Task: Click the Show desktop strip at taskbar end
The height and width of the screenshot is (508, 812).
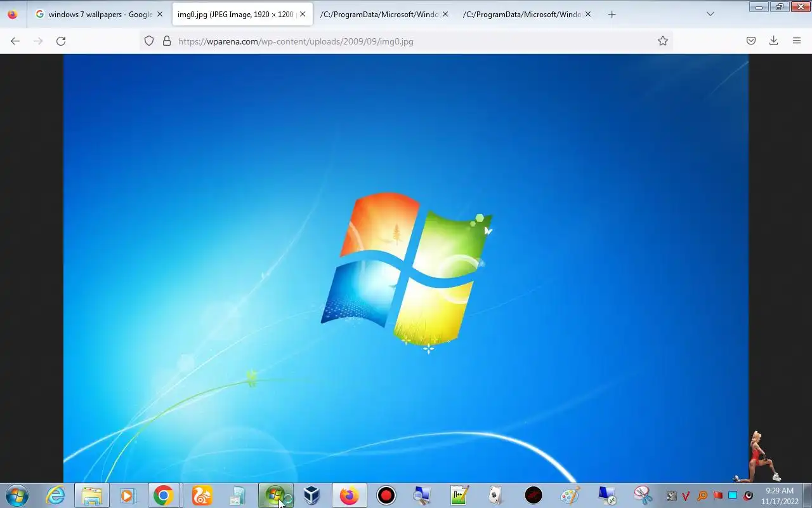Action: point(807,495)
